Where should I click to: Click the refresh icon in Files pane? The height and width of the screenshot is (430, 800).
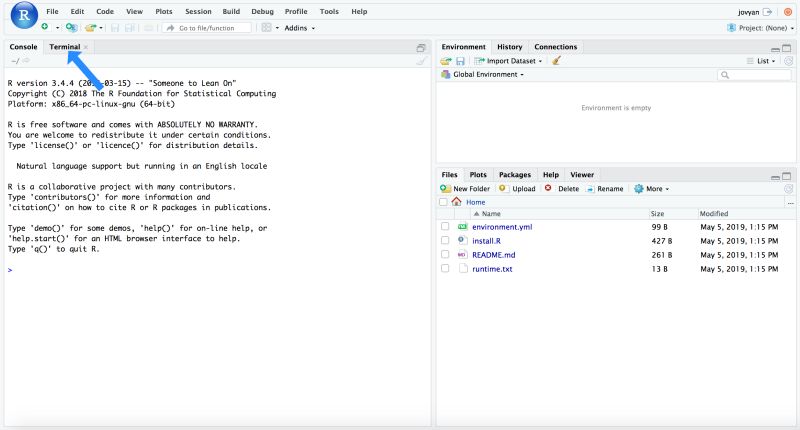point(788,189)
